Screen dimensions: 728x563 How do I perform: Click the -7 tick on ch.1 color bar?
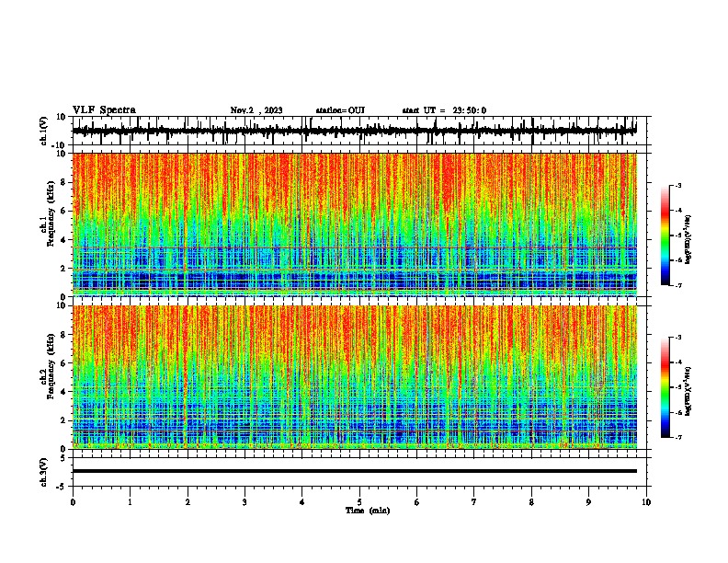[x=678, y=285]
